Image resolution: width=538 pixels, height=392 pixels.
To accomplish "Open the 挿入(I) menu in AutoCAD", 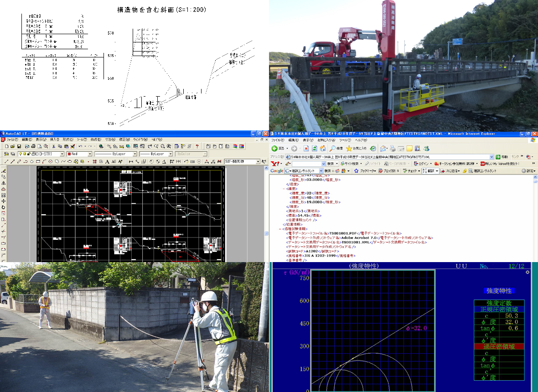I will tap(55, 139).
